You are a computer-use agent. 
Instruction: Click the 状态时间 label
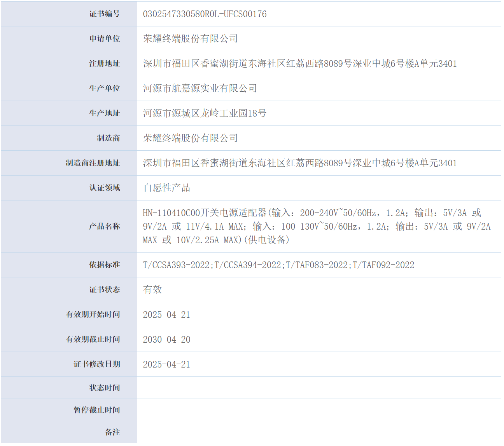105,388
